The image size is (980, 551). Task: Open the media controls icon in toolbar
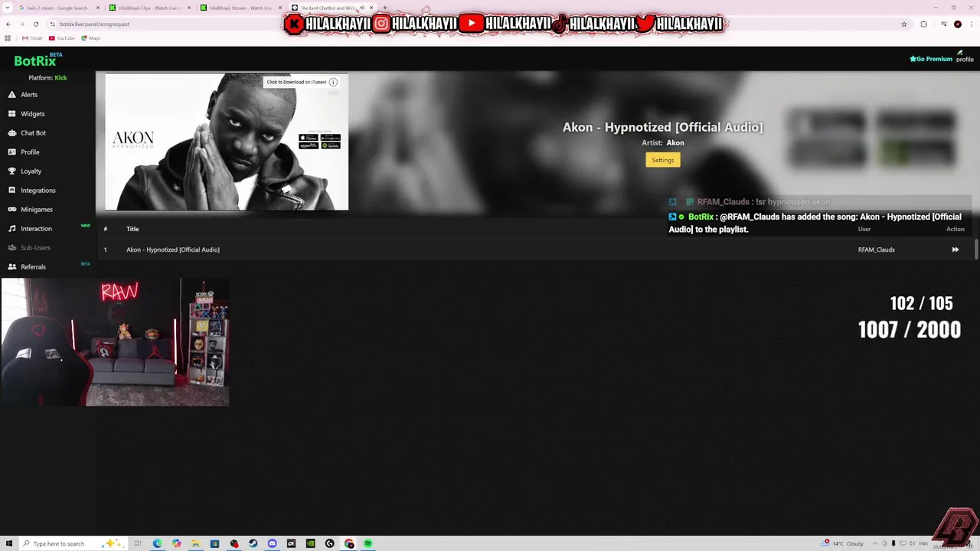click(x=942, y=24)
